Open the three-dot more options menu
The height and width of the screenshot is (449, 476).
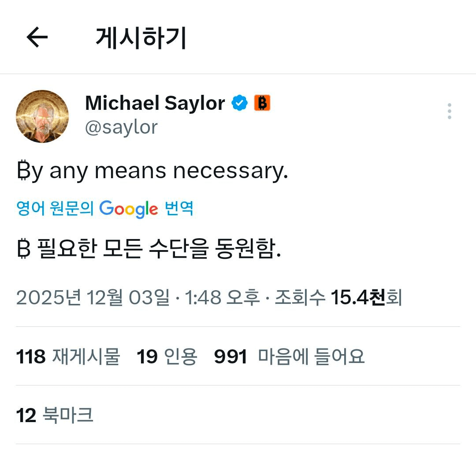(449, 111)
